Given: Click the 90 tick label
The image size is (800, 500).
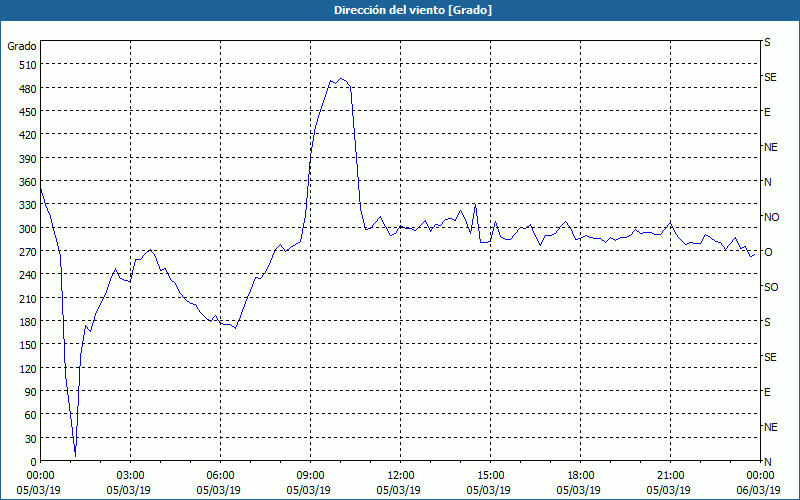Looking at the screenshot, I should coord(31,392).
